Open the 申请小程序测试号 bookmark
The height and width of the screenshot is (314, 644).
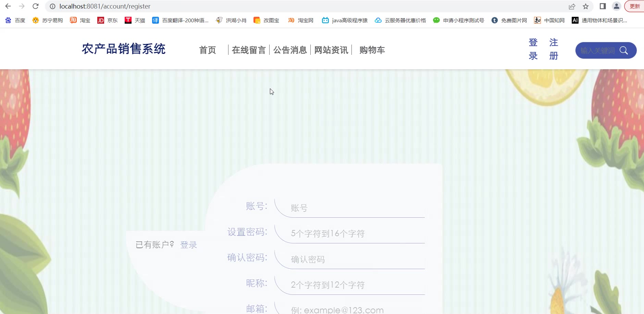[459, 20]
